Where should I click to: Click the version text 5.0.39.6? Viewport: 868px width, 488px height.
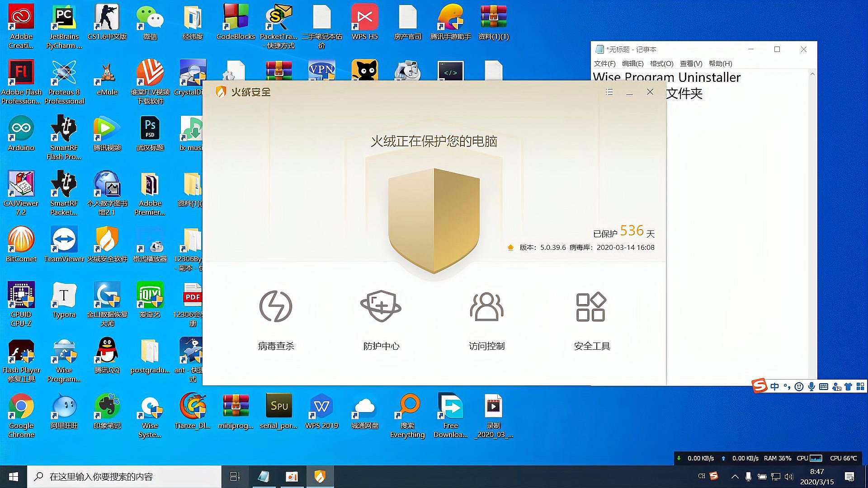[x=553, y=248]
